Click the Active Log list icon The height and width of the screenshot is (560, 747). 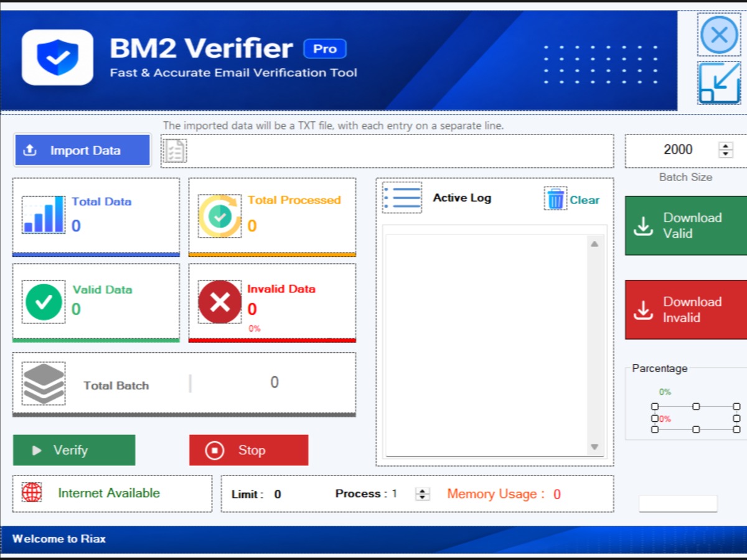[x=402, y=198]
